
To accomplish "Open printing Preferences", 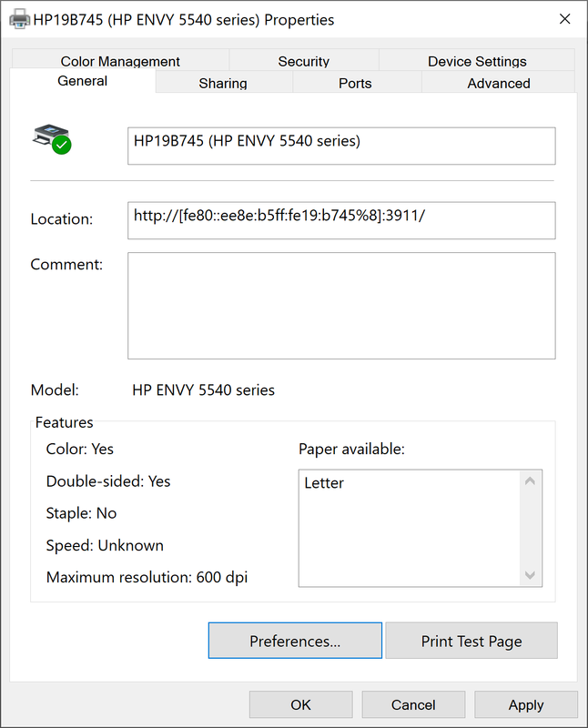I will [x=295, y=641].
